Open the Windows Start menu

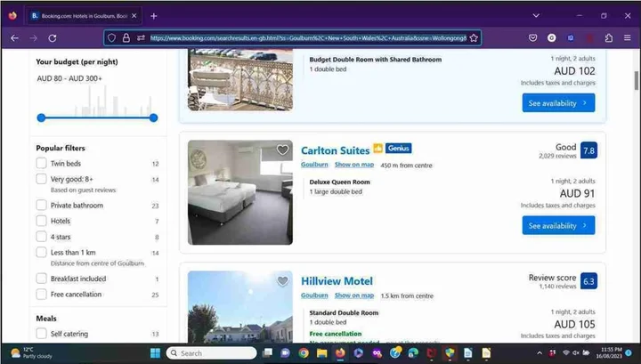(x=155, y=353)
